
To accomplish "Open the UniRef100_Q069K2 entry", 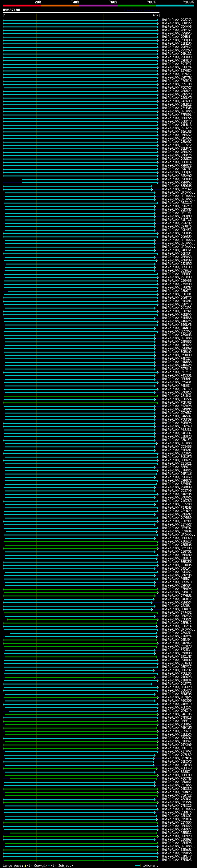I will click(177, 47).
